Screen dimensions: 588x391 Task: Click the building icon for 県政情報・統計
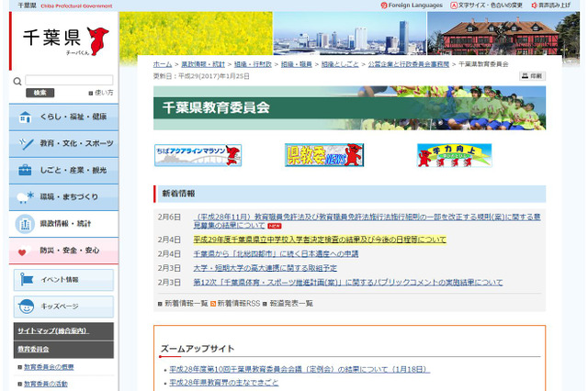pos(25,224)
